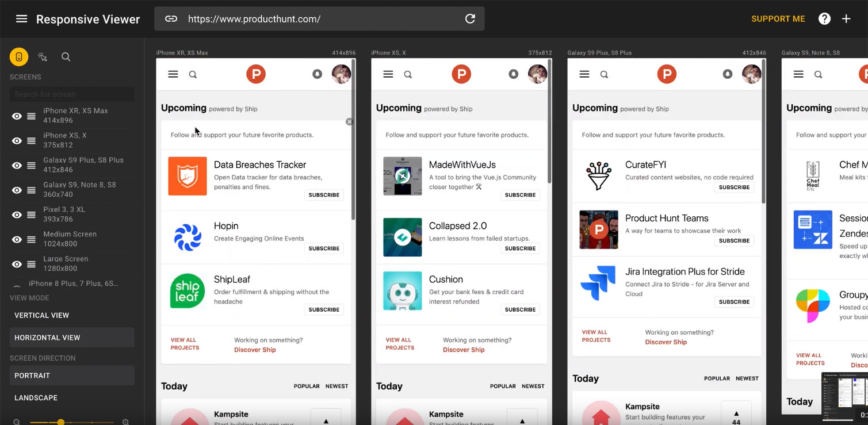Subscribe to ShipLeaf
Screen dimensions: 868x425
[x=324, y=309]
